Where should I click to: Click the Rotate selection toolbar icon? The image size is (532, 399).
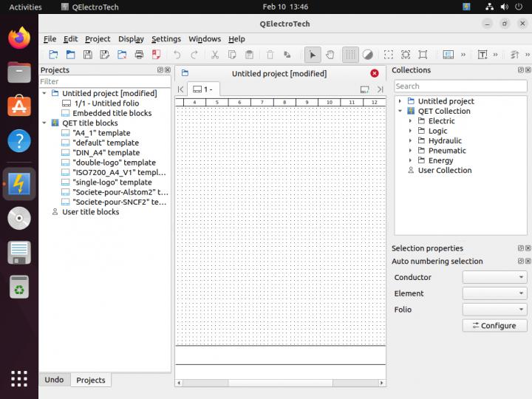[287, 55]
